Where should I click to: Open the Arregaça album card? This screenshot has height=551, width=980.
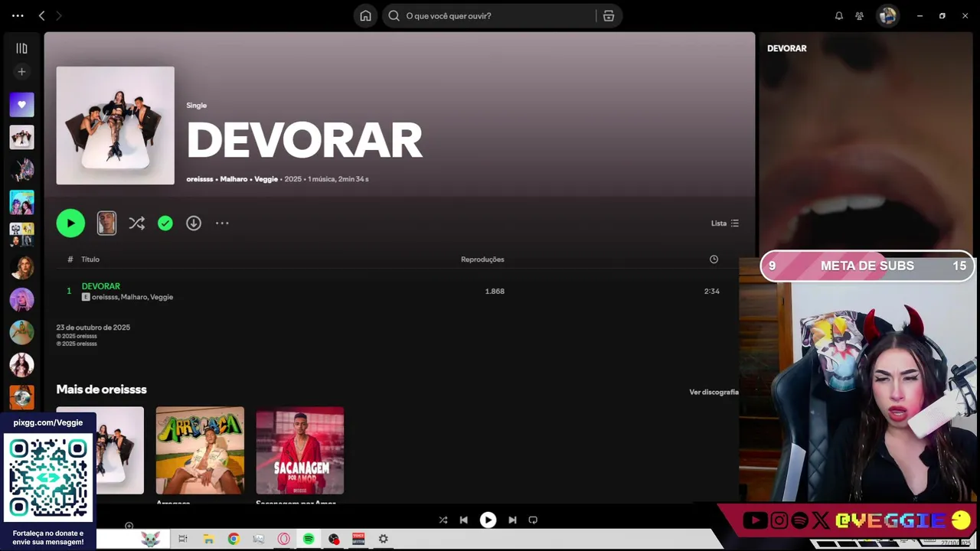(x=200, y=455)
